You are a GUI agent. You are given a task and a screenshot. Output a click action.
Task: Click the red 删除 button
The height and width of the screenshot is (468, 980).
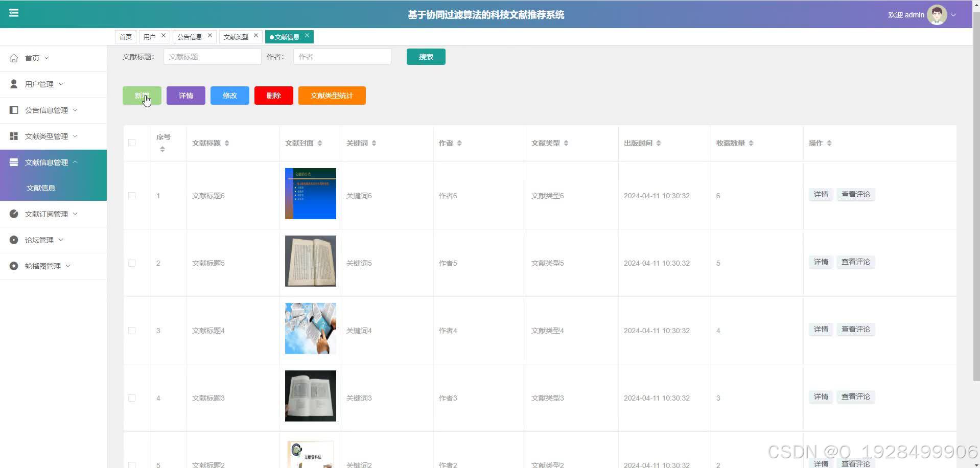pos(274,96)
